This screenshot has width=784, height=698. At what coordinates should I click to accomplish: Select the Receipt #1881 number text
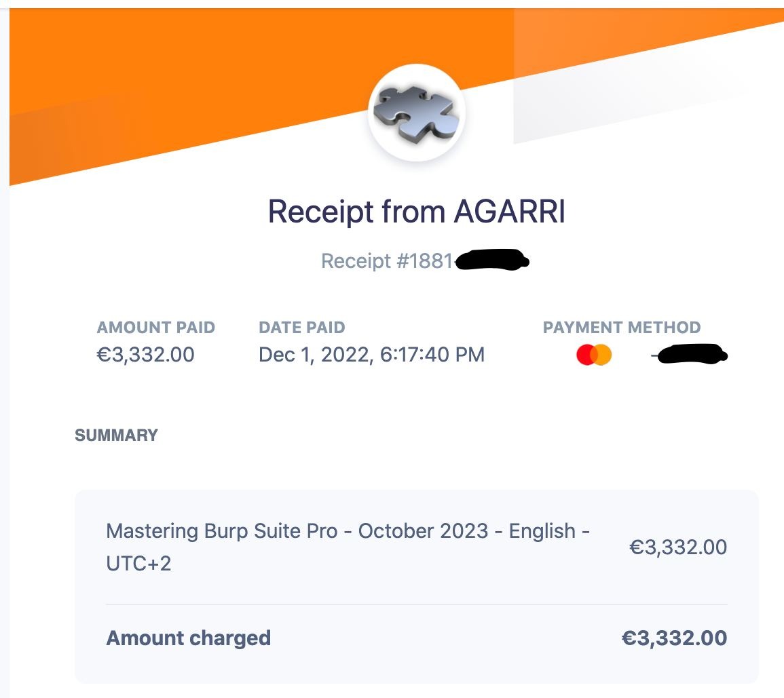(386, 261)
